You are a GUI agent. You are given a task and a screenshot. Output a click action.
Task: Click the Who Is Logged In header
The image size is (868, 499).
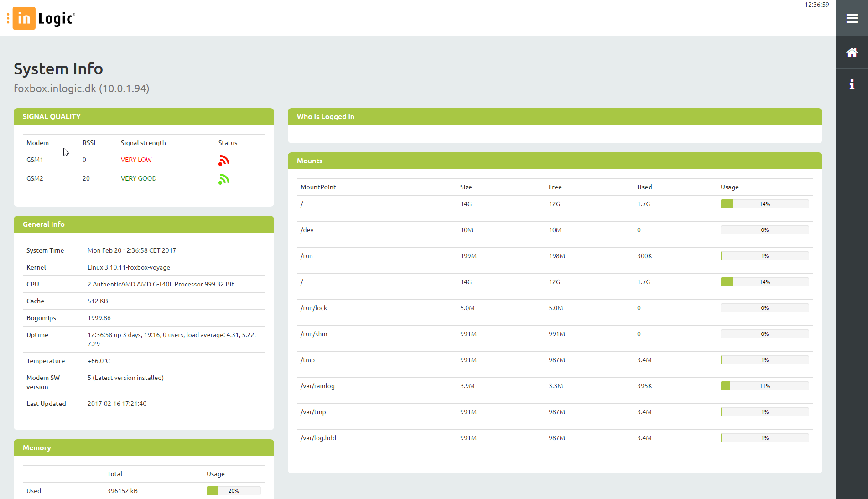555,117
